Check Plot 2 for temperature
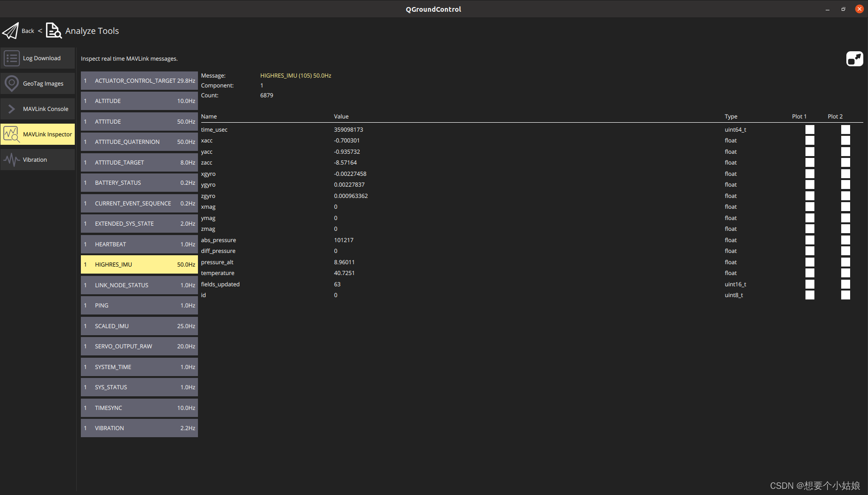Screen dimensions: 868x495 845,273
